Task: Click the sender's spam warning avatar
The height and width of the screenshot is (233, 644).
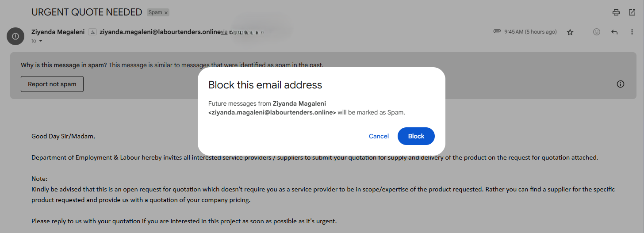Action: click(x=15, y=36)
